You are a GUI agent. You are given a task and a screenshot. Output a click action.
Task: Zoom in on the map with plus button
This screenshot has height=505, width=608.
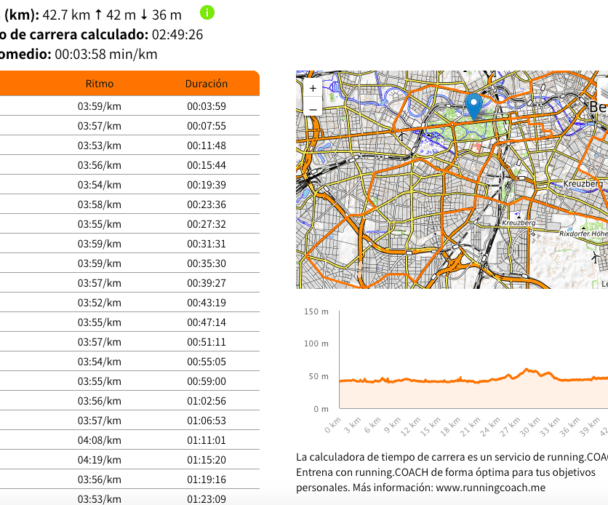pos(313,88)
